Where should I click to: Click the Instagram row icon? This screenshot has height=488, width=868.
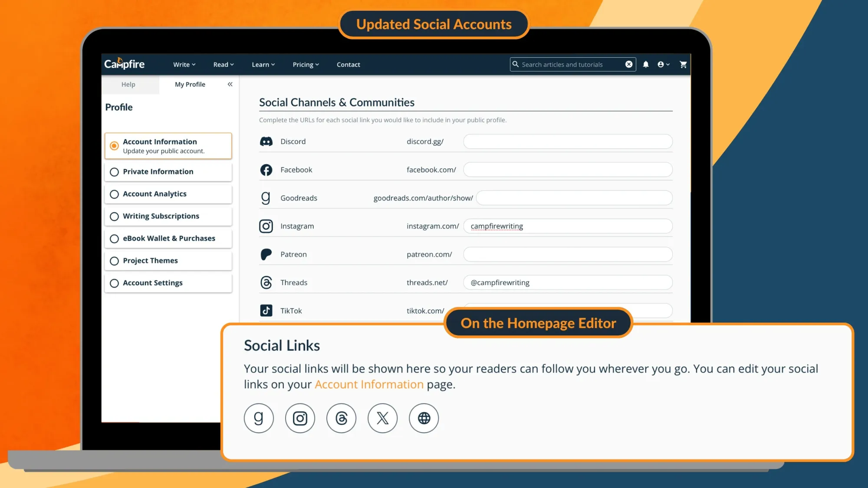[266, 226]
